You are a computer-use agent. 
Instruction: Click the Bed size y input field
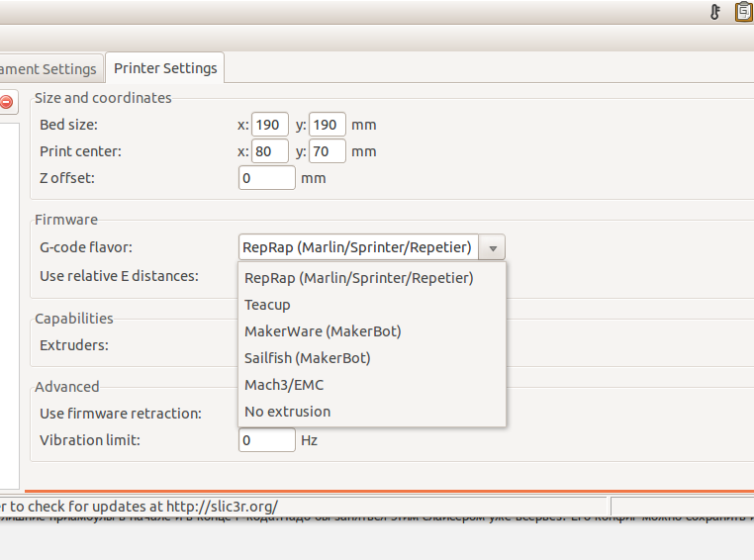tap(328, 125)
